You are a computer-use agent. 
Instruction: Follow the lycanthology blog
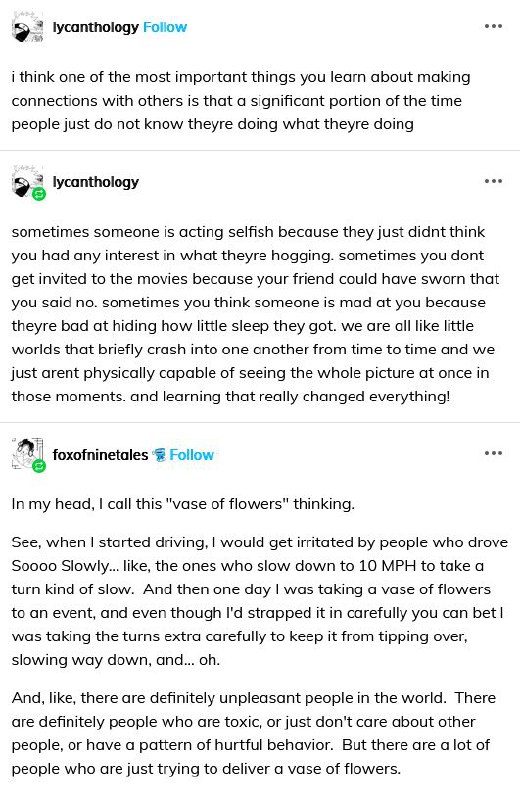(x=165, y=27)
